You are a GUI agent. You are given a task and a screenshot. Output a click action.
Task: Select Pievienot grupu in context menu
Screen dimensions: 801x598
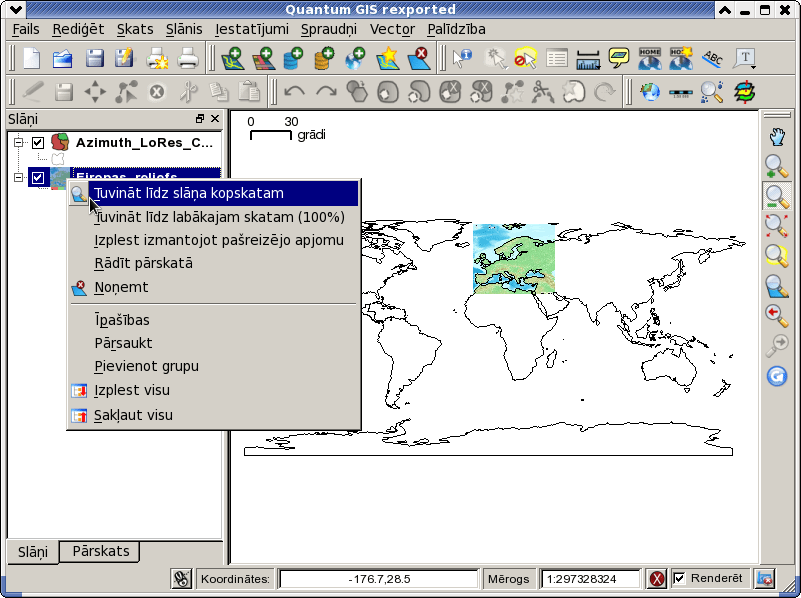pos(214,367)
